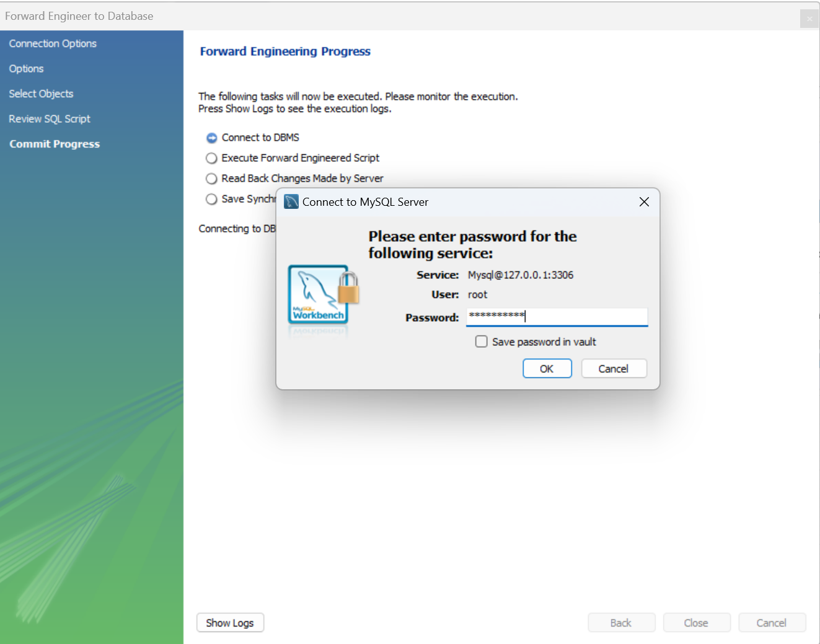820x644 pixels.
Task: Click the wizard Back button
Action: tap(621, 623)
